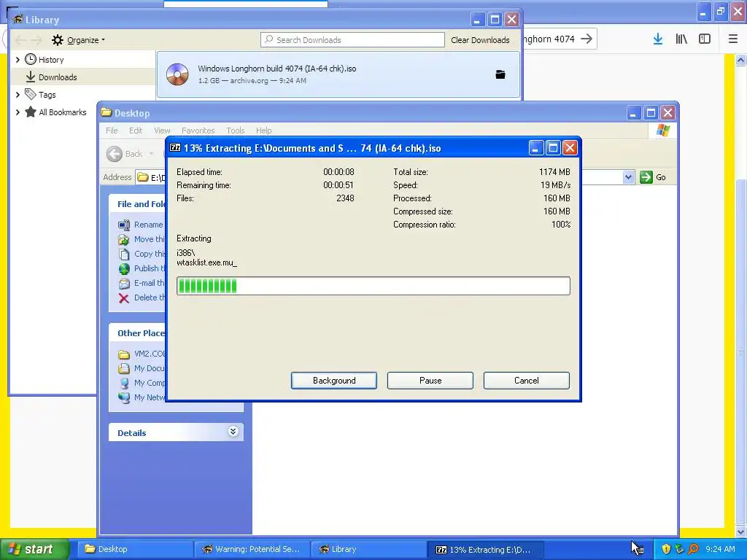Click Clear Downloads button
Image resolution: width=747 pixels, height=560 pixels.
pos(480,40)
